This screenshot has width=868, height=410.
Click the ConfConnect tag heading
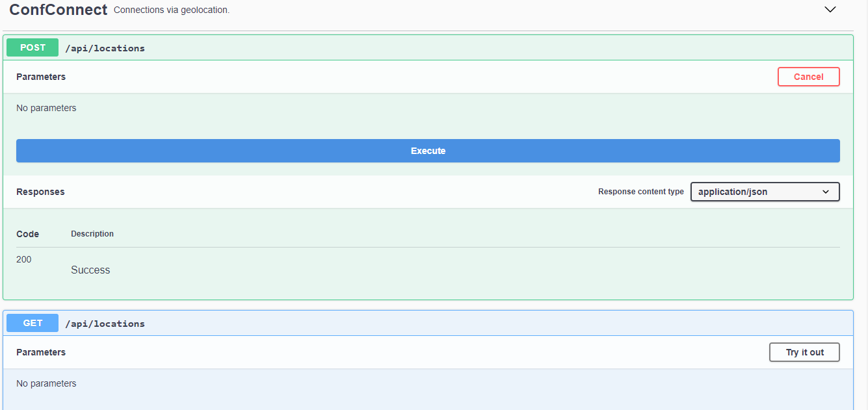coord(58,10)
